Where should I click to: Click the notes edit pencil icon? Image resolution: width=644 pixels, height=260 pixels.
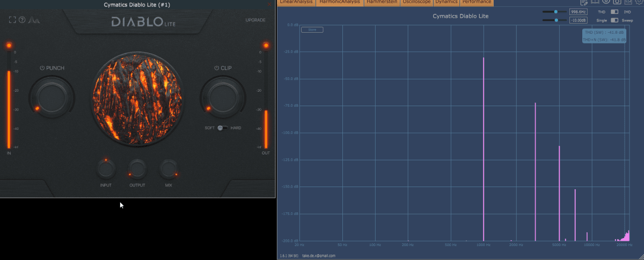click(584, 2)
